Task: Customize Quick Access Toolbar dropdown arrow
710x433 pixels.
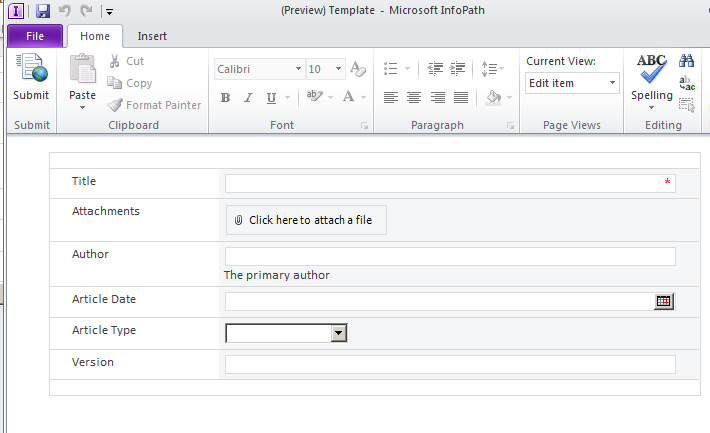Action: pos(109,12)
